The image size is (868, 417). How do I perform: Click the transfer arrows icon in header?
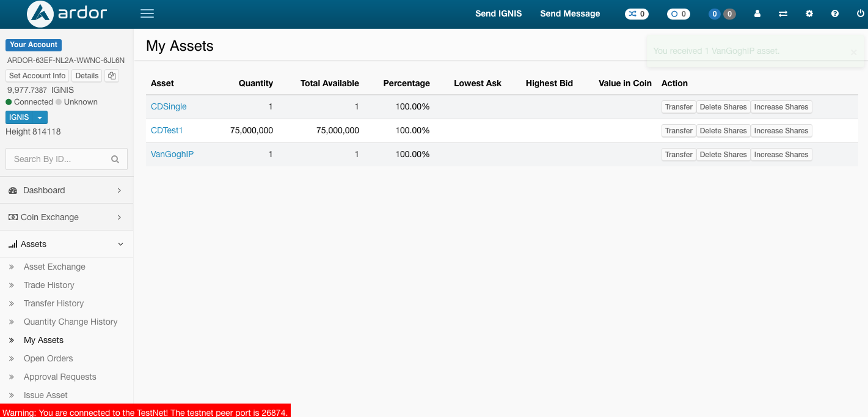tap(783, 13)
